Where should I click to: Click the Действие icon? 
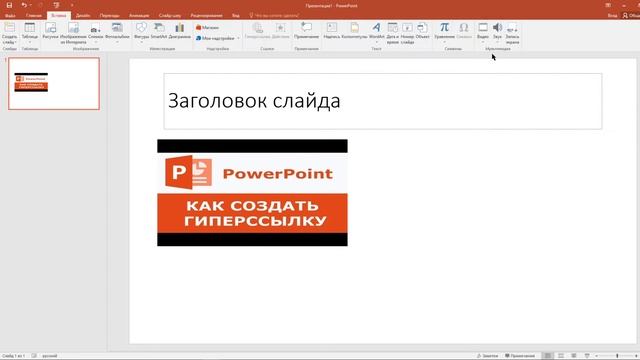pos(280,31)
